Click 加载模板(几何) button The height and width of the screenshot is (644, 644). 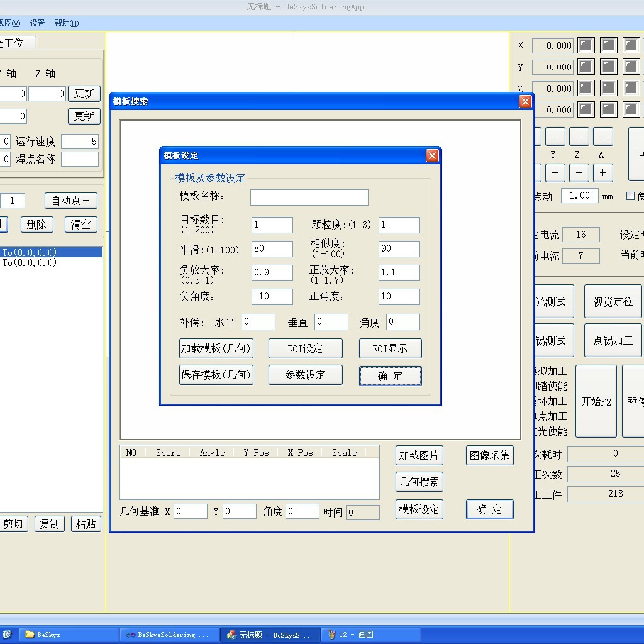pos(216,348)
